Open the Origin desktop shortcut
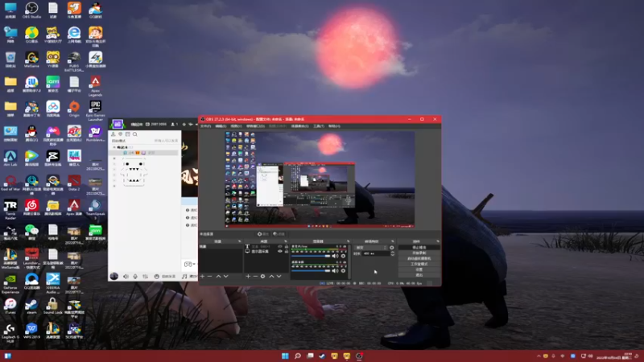Viewport: 644px width, 362px height. coord(74,109)
